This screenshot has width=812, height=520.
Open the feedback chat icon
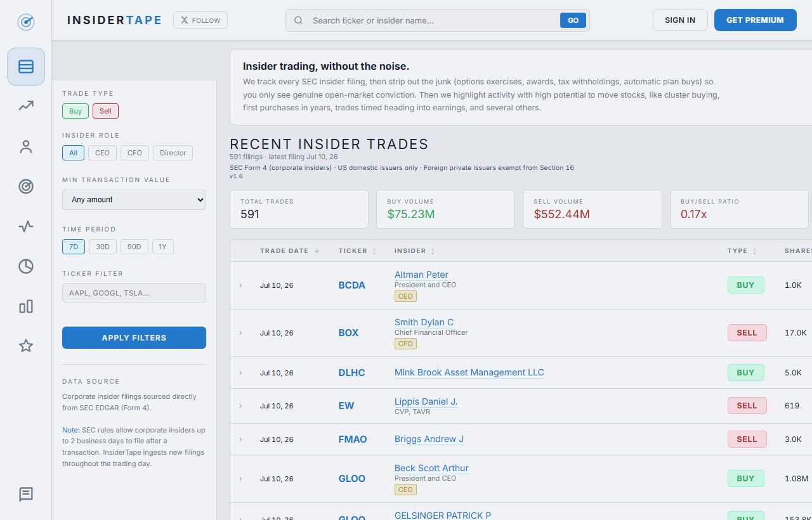coord(26,494)
